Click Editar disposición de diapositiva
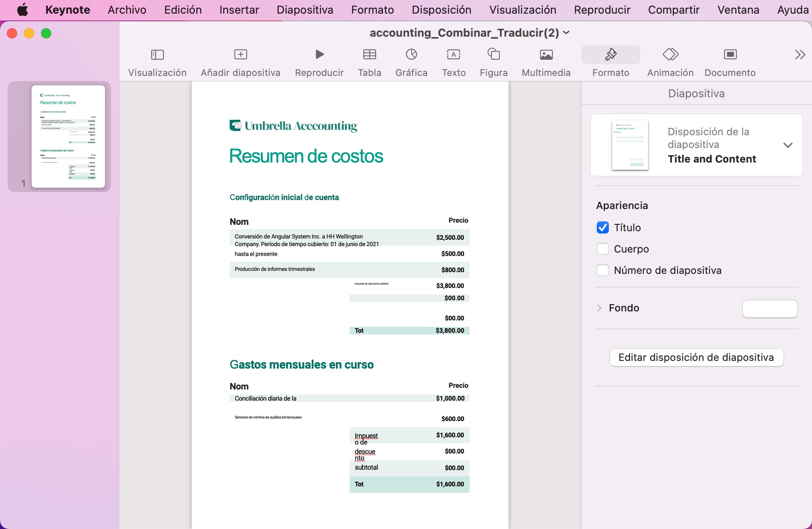812x529 pixels. click(696, 358)
